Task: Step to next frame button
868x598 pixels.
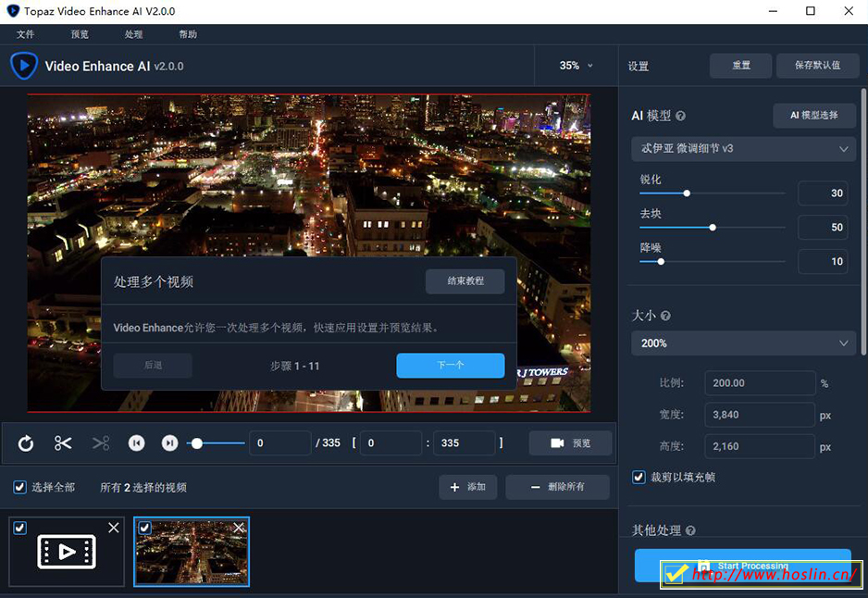Action: pos(170,443)
